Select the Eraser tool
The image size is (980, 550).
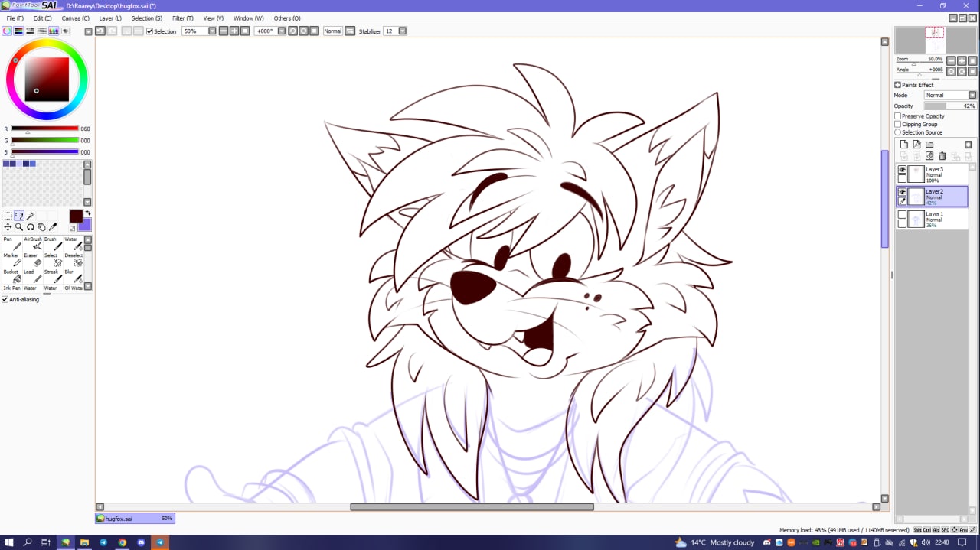[x=37, y=262]
